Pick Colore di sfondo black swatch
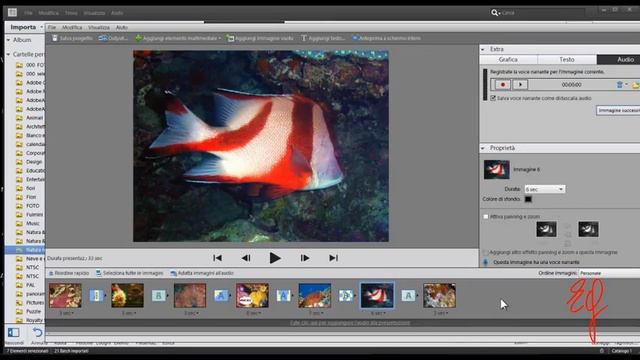 pos(528,199)
